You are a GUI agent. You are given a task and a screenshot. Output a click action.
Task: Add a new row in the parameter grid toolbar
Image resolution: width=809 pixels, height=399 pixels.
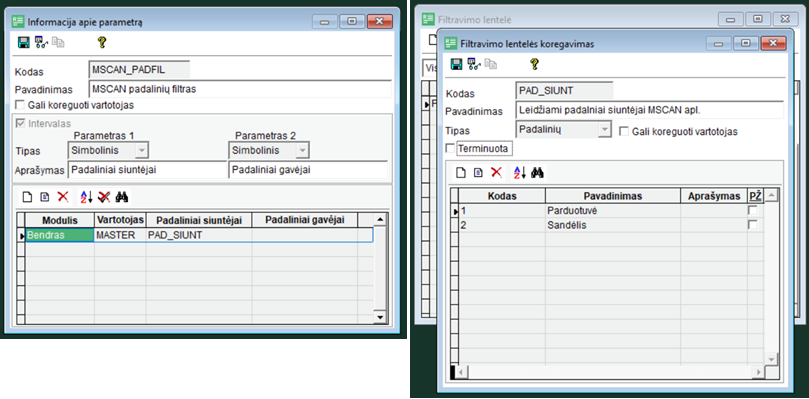click(27, 197)
